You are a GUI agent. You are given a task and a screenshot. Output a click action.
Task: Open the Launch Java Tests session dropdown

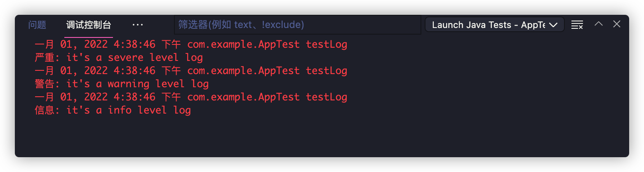494,25
